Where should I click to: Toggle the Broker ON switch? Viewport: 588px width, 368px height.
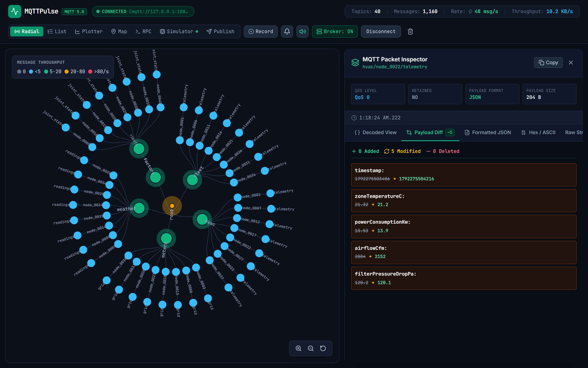coord(335,31)
